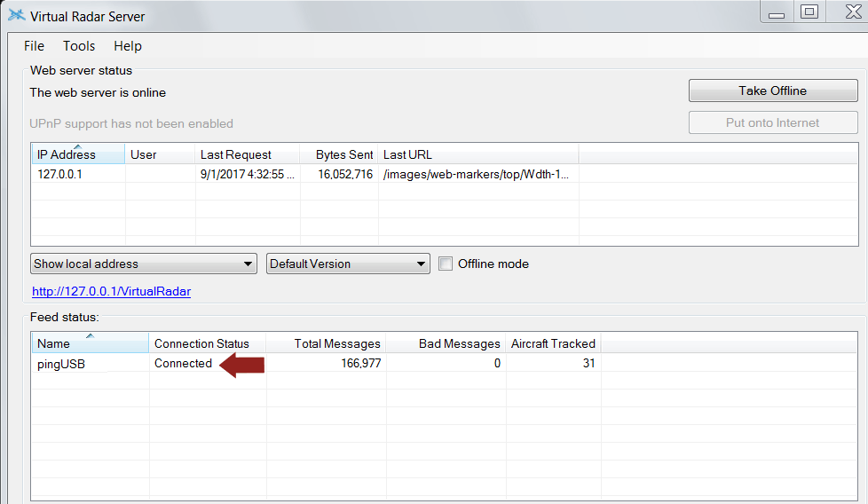Expand the Show local address dropdown
The image size is (868, 504).
pos(144,264)
